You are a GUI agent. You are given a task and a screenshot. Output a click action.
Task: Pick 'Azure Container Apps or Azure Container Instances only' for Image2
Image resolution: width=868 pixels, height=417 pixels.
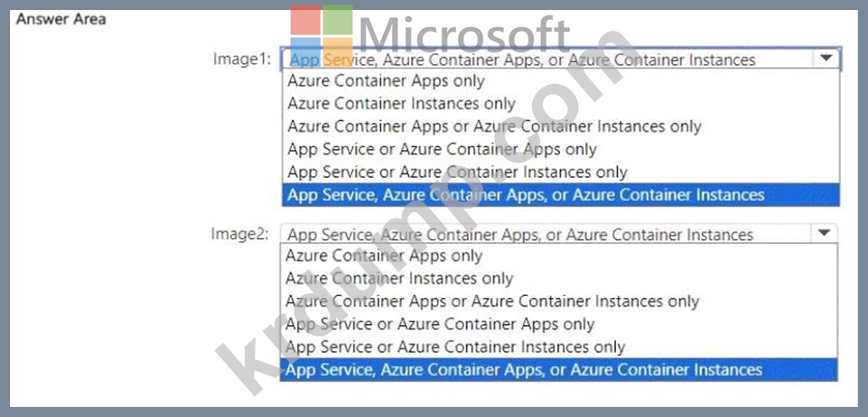[x=492, y=301]
